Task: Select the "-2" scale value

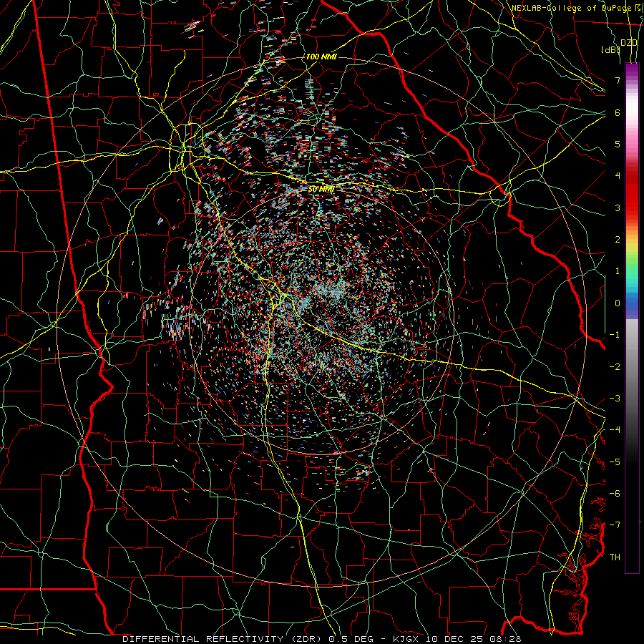Action: pos(615,367)
